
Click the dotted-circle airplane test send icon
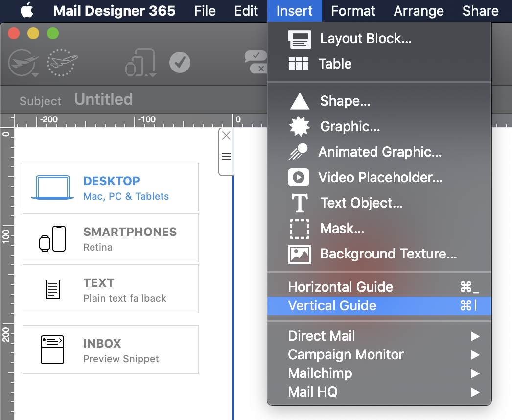tap(62, 62)
